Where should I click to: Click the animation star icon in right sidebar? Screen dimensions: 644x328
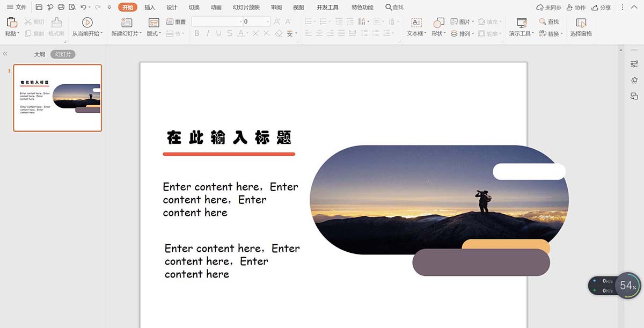click(634, 80)
